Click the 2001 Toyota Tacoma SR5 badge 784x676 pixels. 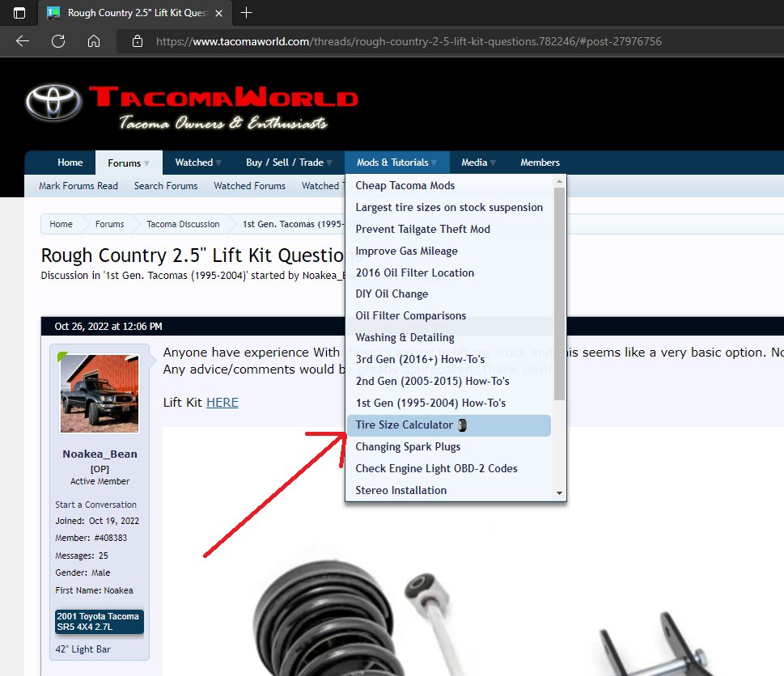tap(100, 622)
